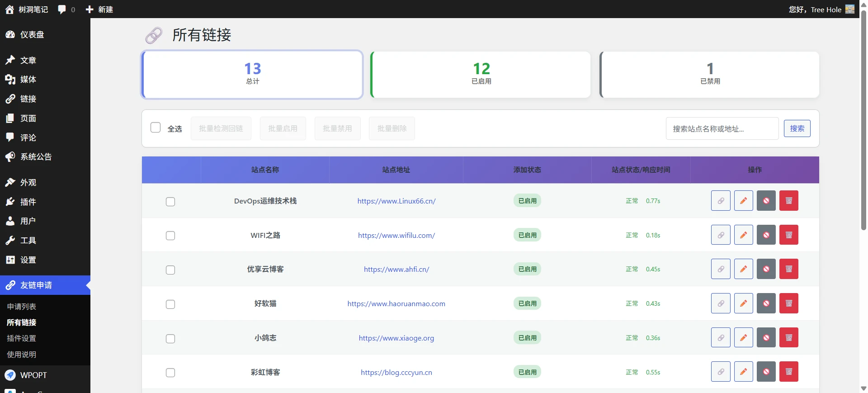Viewport: 868px width, 393px height.
Task: Click the pencil edit icon for WIFI之路
Action: point(743,235)
